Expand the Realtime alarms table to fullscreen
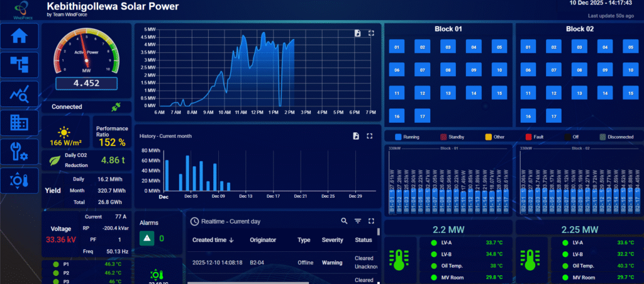This screenshot has width=644, height=284. coord(371,221)
